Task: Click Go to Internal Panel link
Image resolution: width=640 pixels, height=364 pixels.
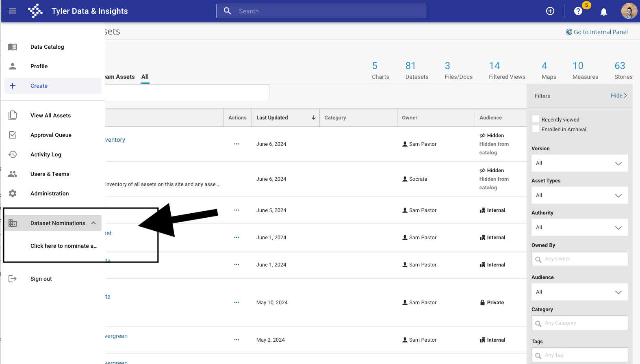Action: click(x=601, y=32)
